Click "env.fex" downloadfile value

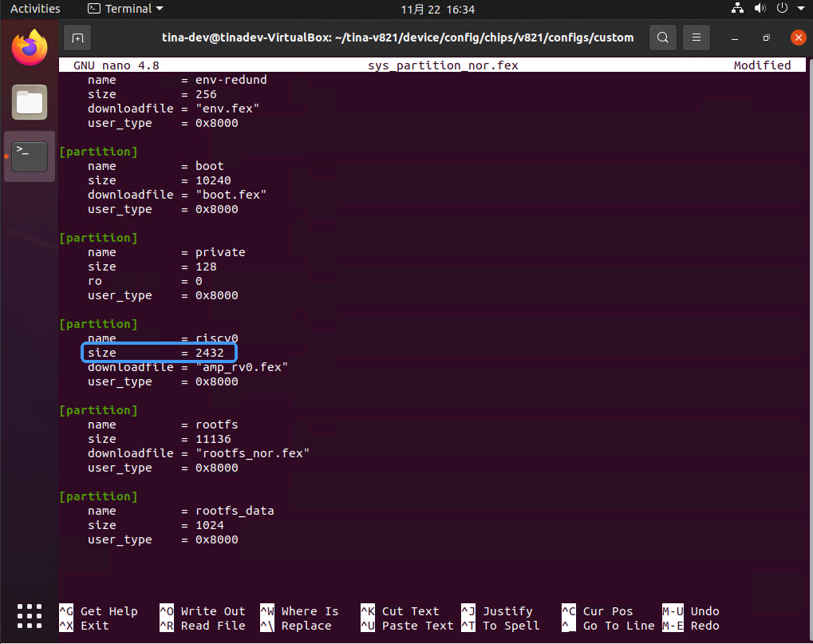(227, 109)
